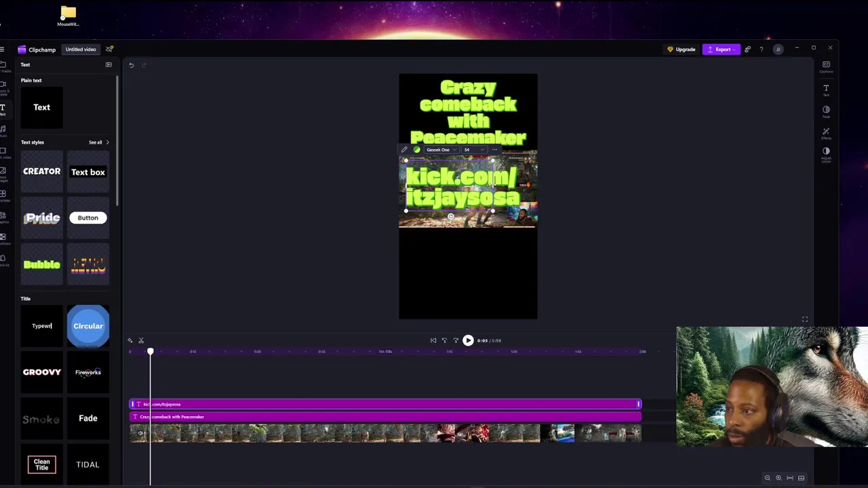Play the video preview
The height and width of the screenshot is (488, 868).
point(468,340)
